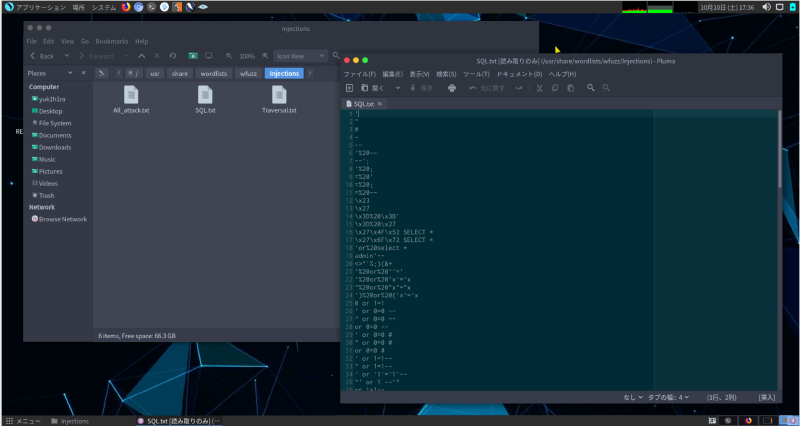The height and width of the screenshot is (426, 800).
Task: Click the print icon in Pluma toolbar
Action: coord(451,88)
